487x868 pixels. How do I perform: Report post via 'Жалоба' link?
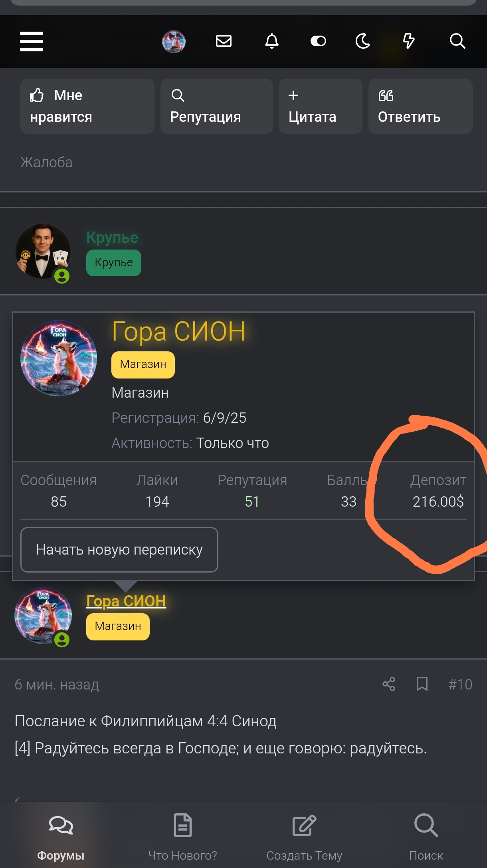[x=46, y=163]
